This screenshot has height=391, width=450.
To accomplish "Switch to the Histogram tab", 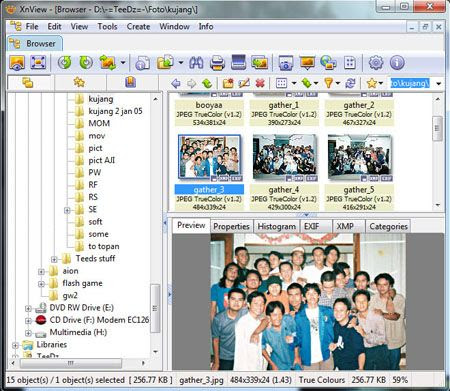I will click(x=277, y=227).
